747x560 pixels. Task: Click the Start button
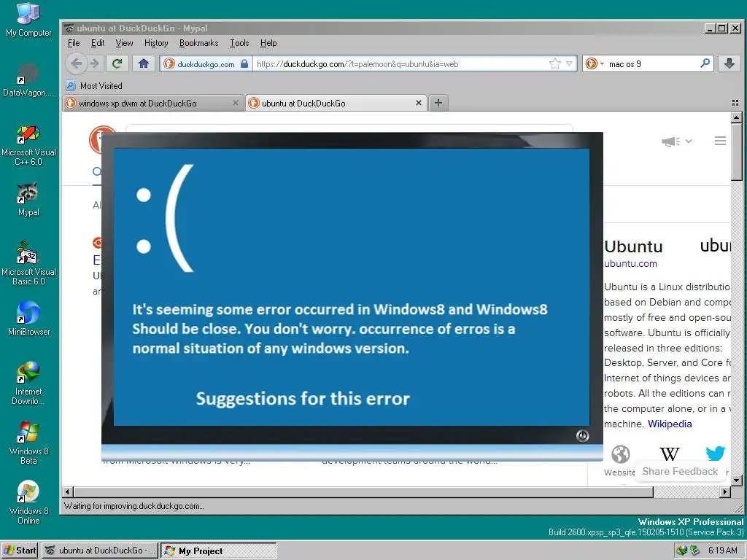(20, 551)
